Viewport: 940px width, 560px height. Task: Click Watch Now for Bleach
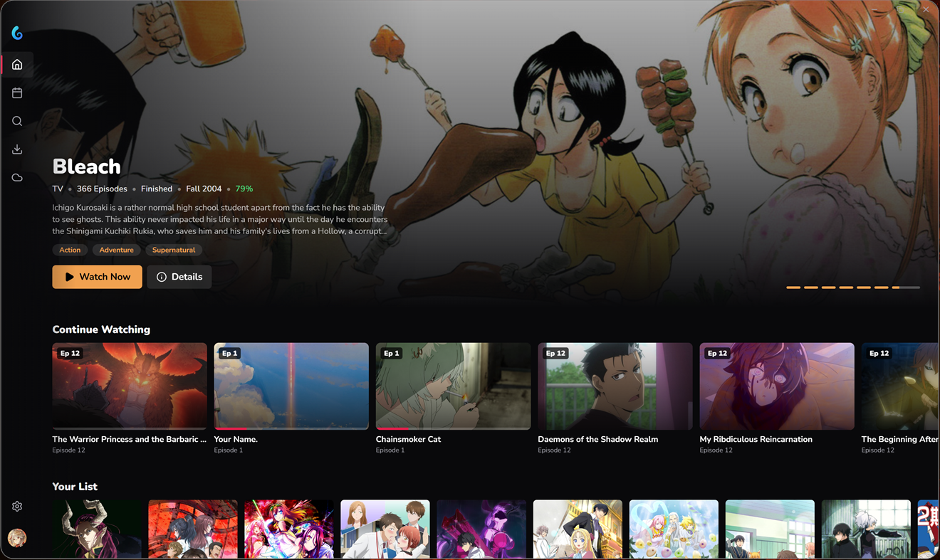[97, 277]
